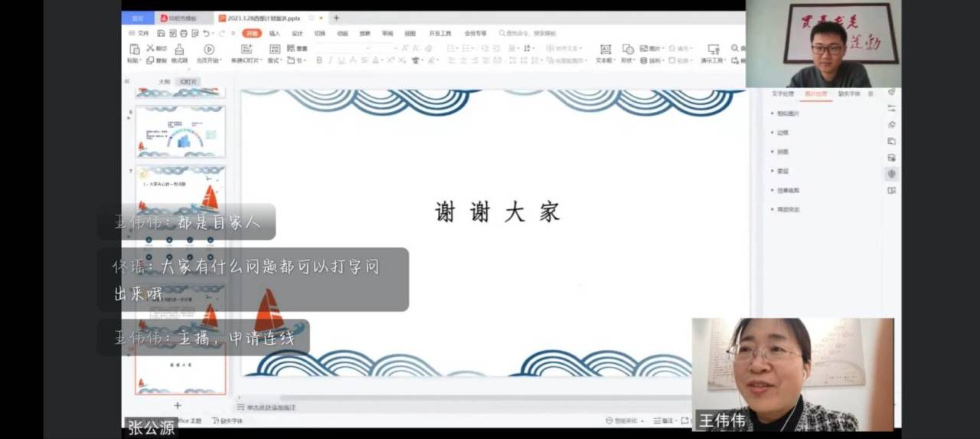Select slide 6 thumbnail with chart
The width and height of the screenshot is (980, 439).
click(181, 132)
